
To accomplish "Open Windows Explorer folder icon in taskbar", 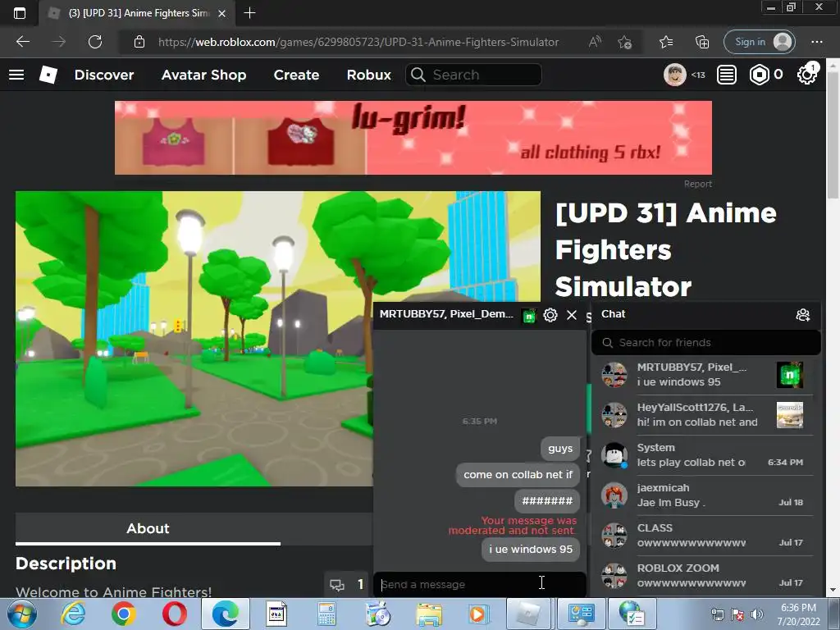I will pos(429,614).
